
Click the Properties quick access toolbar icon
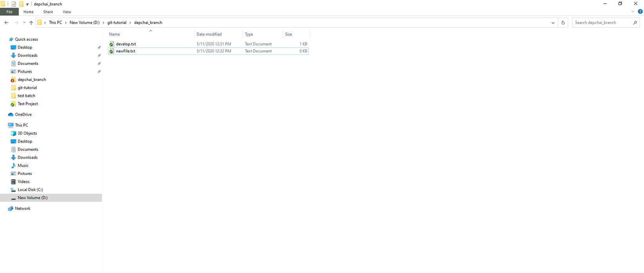pyautogui.click(x=14, y=4)
